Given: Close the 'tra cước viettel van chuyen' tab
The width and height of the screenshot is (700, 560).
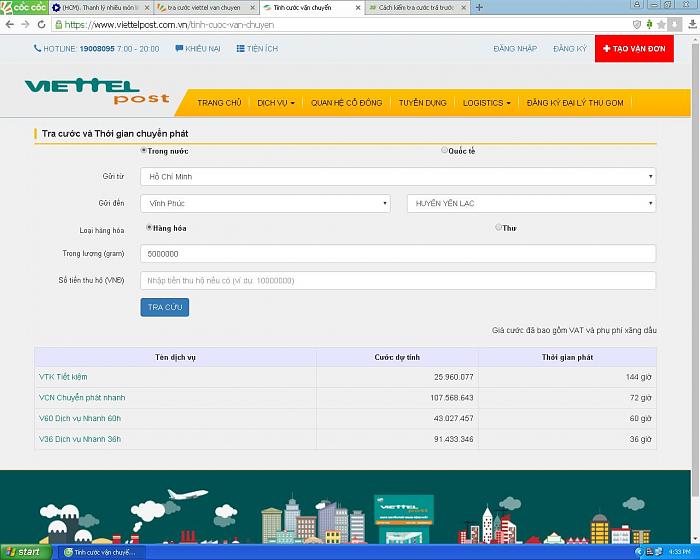Looking at the screenshot, I should [253, 8].
